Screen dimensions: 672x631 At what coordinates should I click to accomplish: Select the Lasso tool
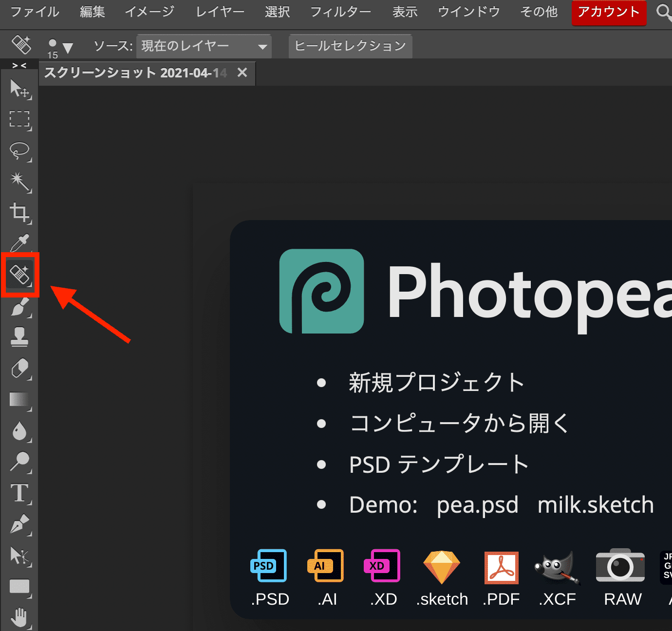[x=19, y=150]
